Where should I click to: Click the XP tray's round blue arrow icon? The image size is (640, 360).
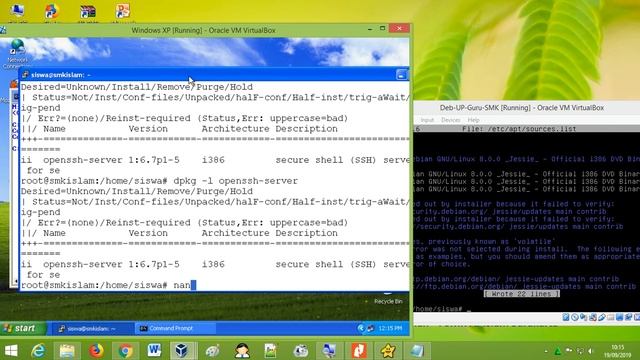tap(360, 328)
